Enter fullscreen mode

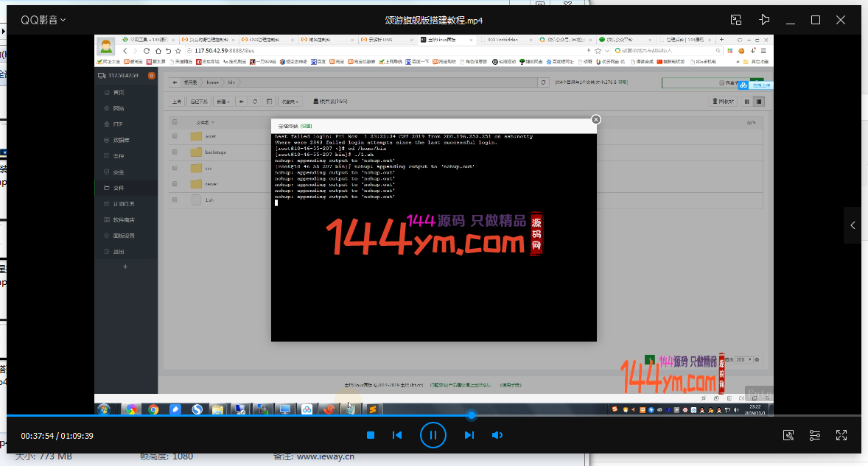(x=841, y=435)
